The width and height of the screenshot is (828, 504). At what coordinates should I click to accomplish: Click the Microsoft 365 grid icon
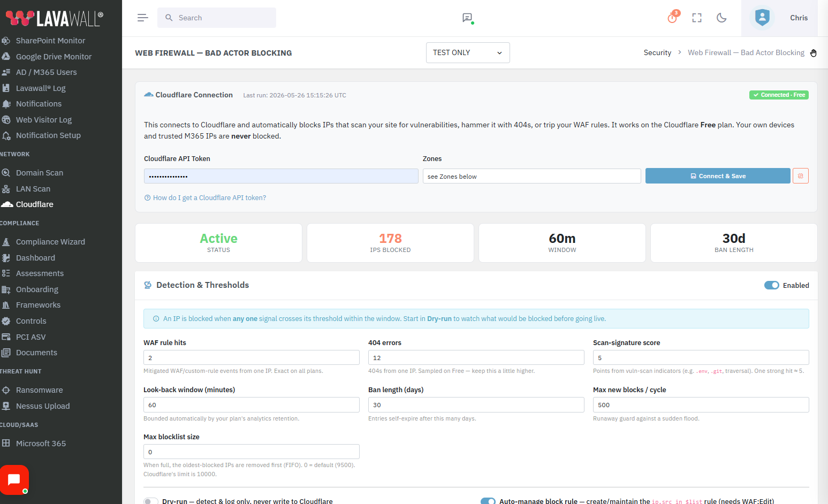tap(6, 443)
